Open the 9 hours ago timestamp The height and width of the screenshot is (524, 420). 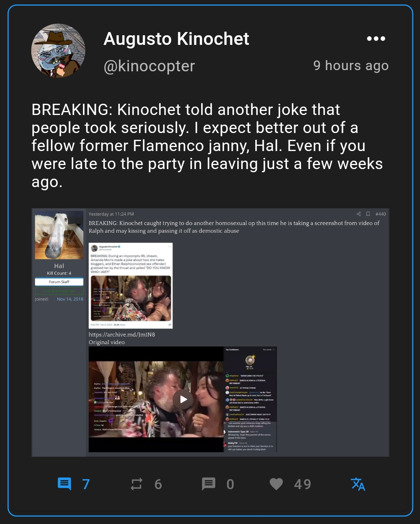(351, 65)
